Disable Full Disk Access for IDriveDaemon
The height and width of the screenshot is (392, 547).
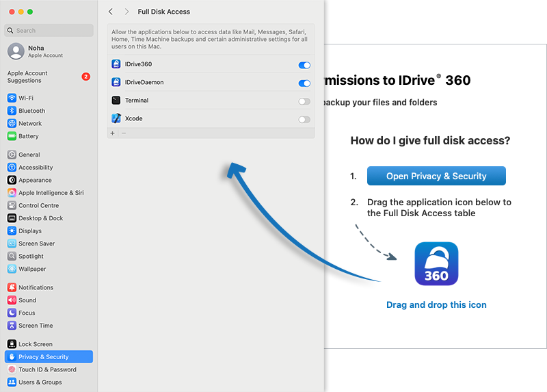(x=304, y=83)
